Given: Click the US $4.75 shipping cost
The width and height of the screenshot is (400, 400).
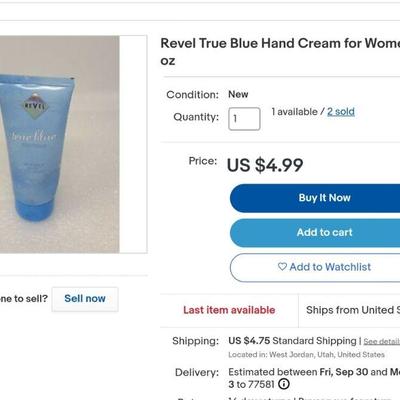Looking at the screenshot, I should click(x=249, y=341).
